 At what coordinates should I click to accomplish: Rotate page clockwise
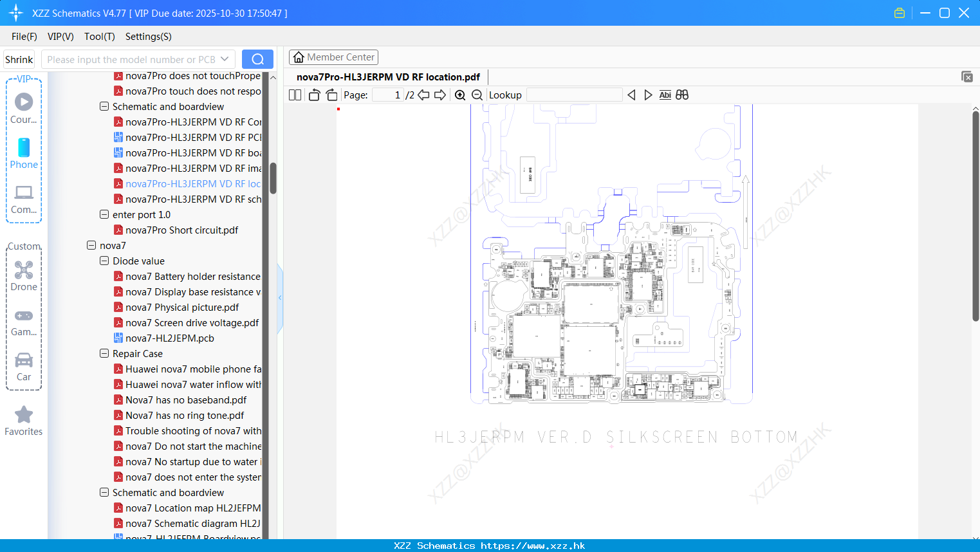331,95
